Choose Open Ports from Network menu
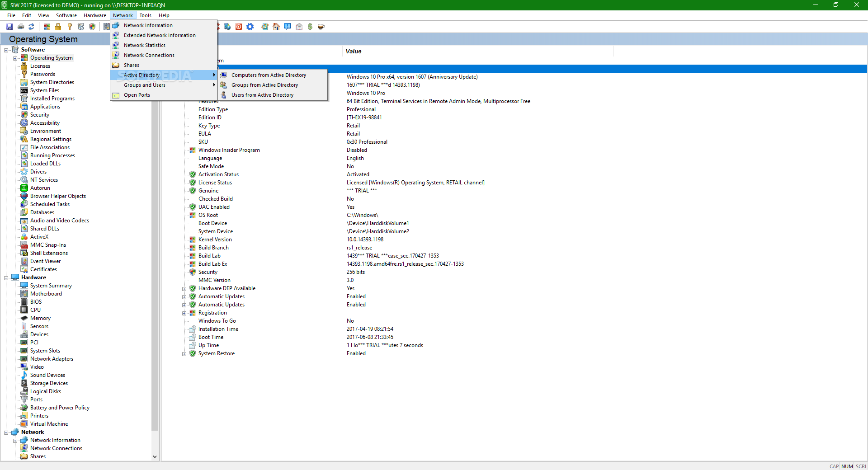Image resolution: width=868 pixels, height=470 pixels. tap(164, 95)
